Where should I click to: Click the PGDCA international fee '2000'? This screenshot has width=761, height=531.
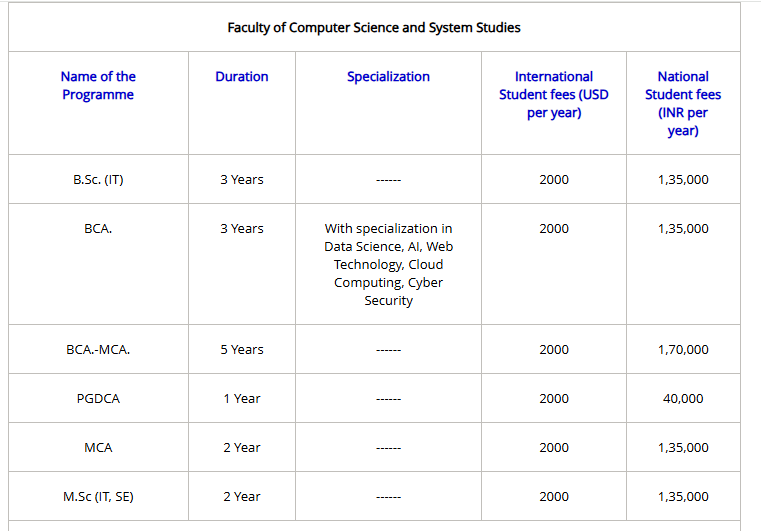coord(553,399)
